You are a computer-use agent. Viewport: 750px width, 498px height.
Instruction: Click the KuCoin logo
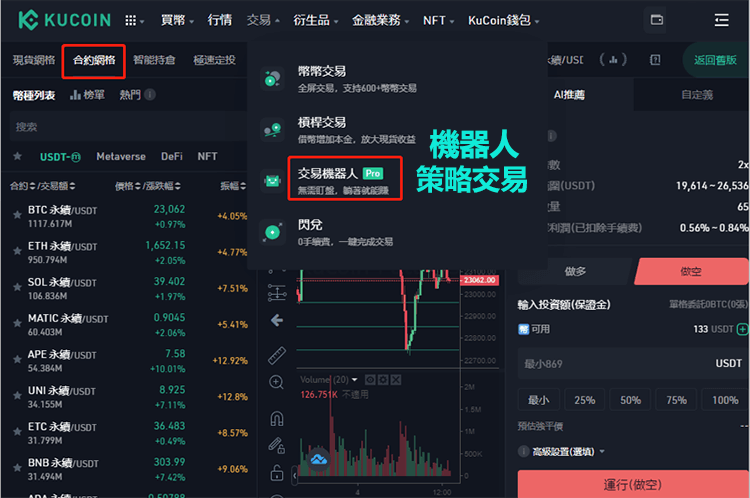65,20
